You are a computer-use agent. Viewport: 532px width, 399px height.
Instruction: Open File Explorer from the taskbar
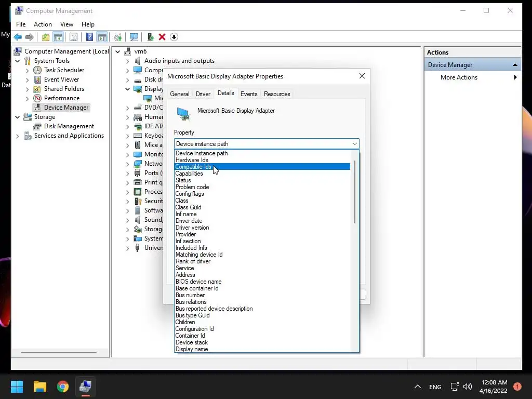[39, 387]
